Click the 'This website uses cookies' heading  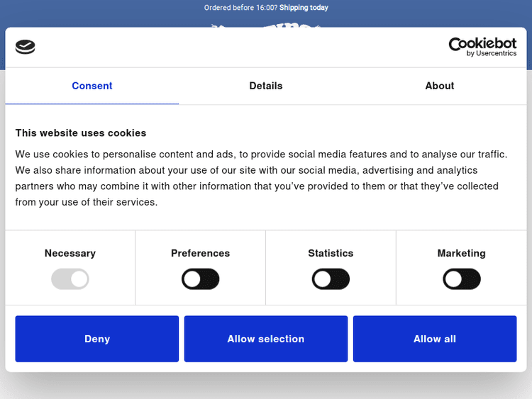pyautogui.click(x=81, y=133)
